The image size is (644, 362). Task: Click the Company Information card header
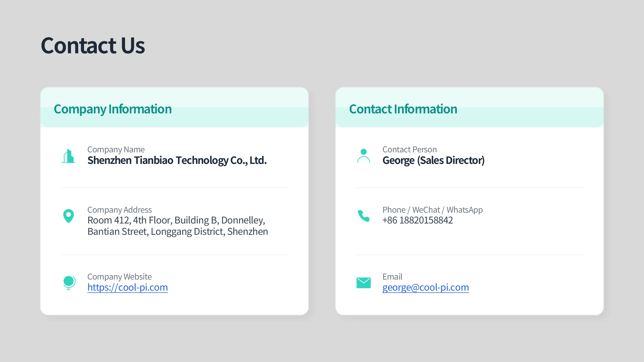point(174,107)
